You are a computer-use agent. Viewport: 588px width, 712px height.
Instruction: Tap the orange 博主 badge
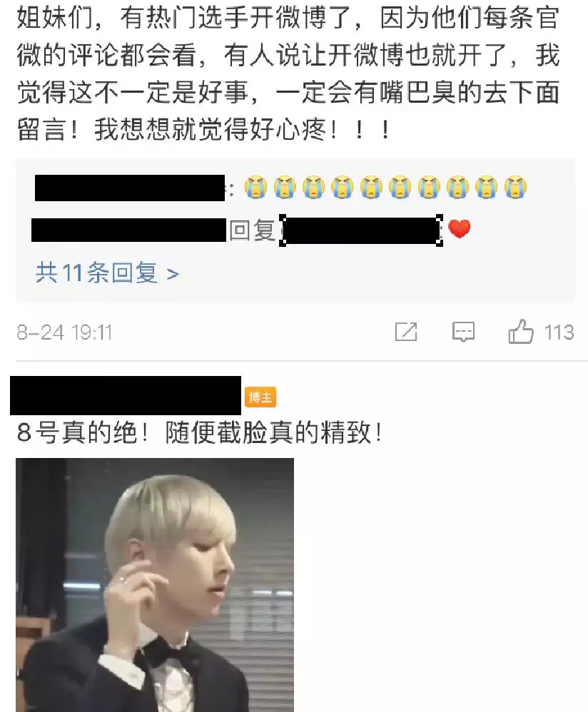(x=260, y=397)
